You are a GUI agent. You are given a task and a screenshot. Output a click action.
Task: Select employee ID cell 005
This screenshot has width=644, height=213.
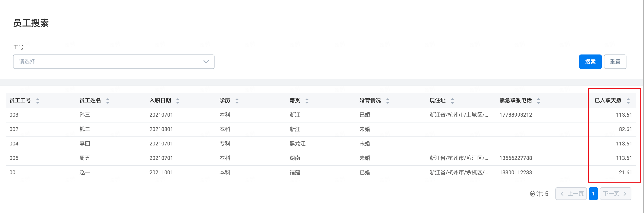[14, 158]
